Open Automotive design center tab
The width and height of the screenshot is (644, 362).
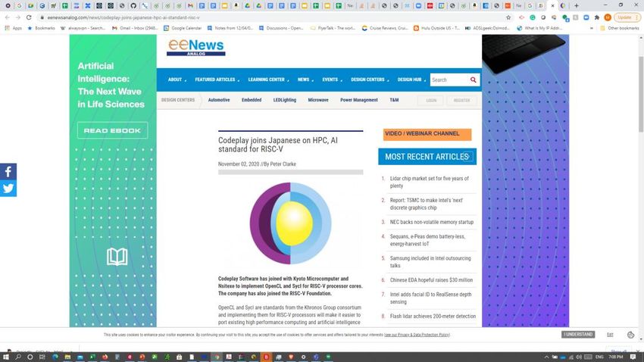219,100
